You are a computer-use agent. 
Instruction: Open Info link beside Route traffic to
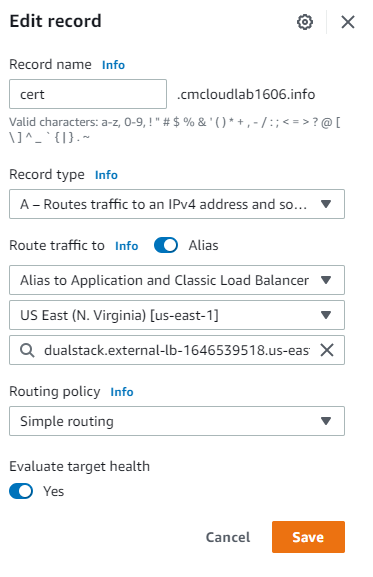click(127, 246)
